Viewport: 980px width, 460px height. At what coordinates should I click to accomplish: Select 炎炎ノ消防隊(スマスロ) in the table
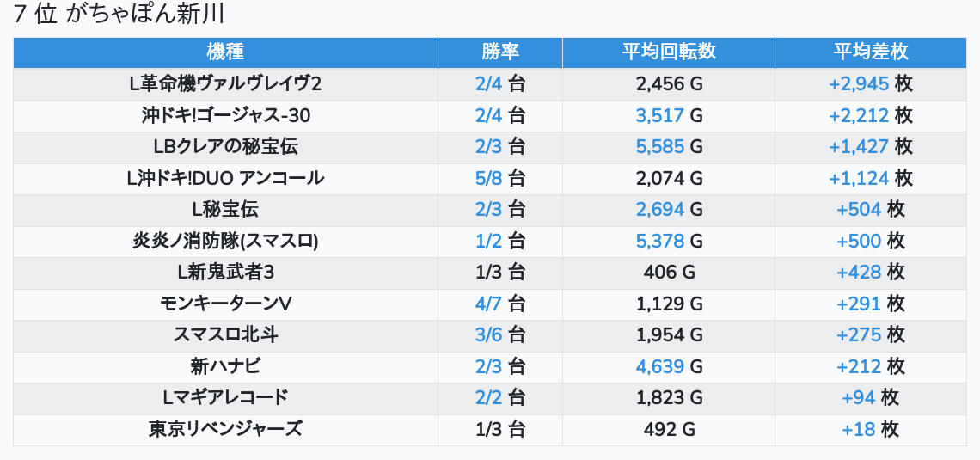[225, 241]
